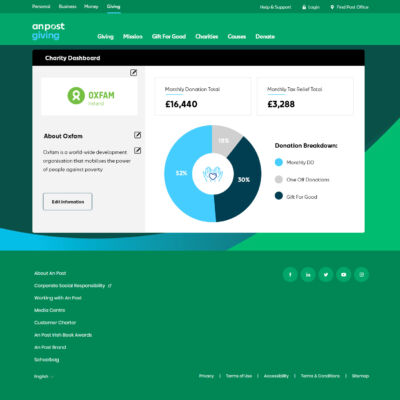400x400 pixels.
Task: Click the Donation Breakdown heading
Action: point(306,146)
